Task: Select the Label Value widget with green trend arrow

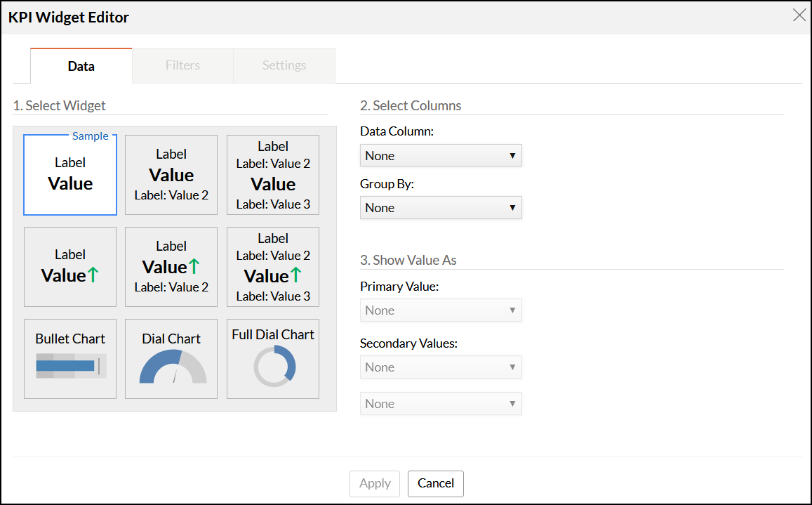Action: click(70, 267)
